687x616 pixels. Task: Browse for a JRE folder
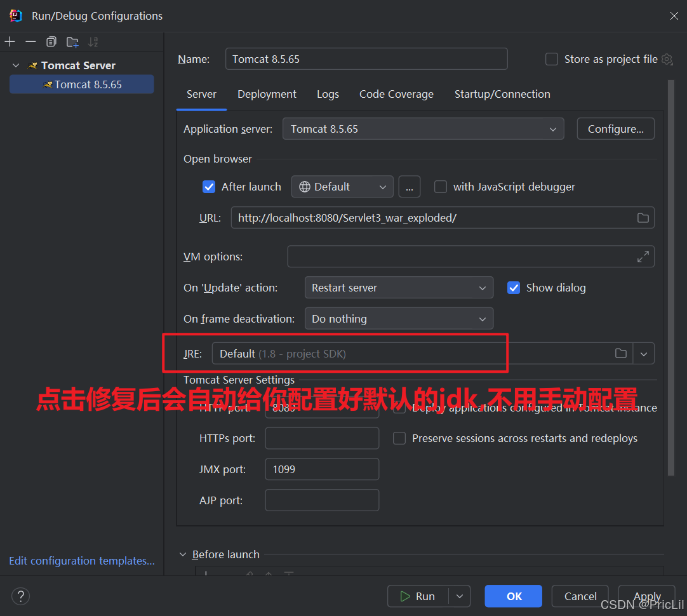pyautogui.click(x=621, y=353)
